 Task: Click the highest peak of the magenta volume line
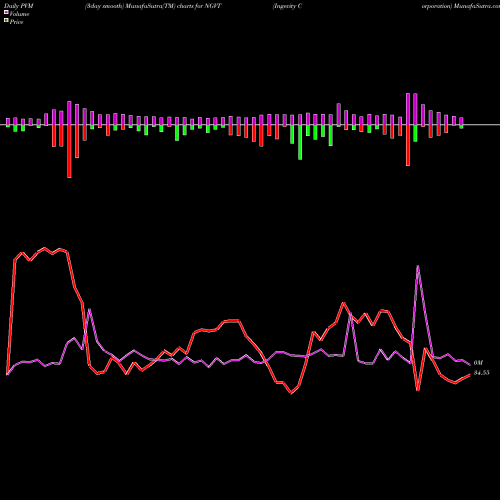coord(418,266)
